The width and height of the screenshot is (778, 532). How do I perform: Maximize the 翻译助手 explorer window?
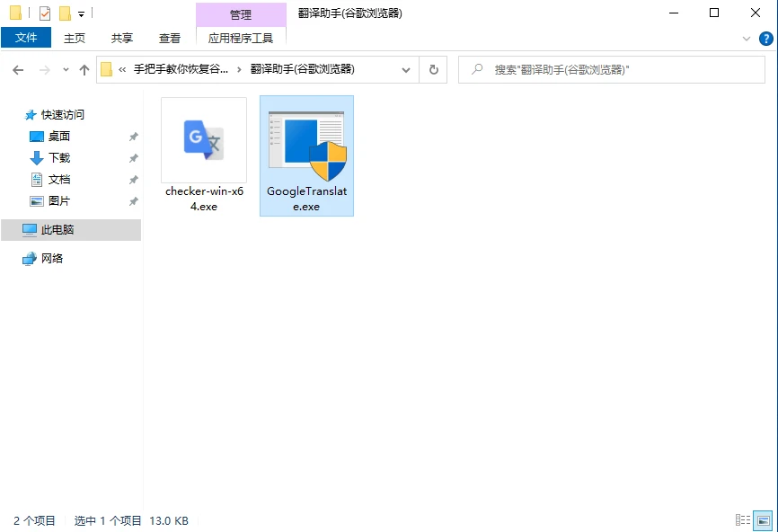[714, 13]
